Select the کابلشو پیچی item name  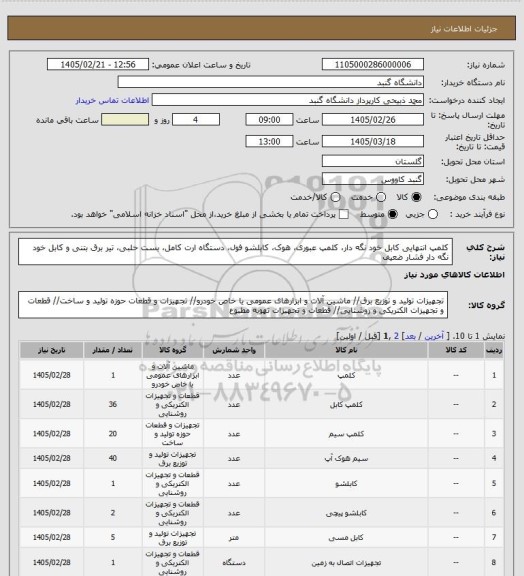(x=346, y=513)
